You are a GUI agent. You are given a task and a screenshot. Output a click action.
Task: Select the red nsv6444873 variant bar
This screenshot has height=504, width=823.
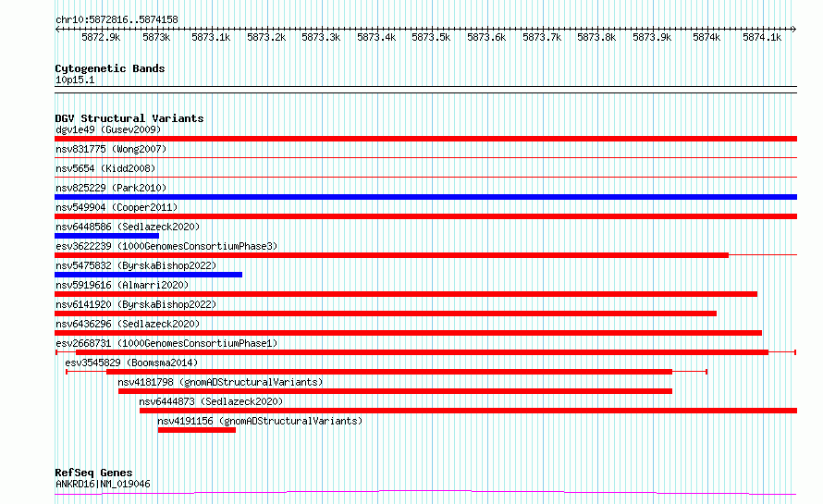coord(468,411)
